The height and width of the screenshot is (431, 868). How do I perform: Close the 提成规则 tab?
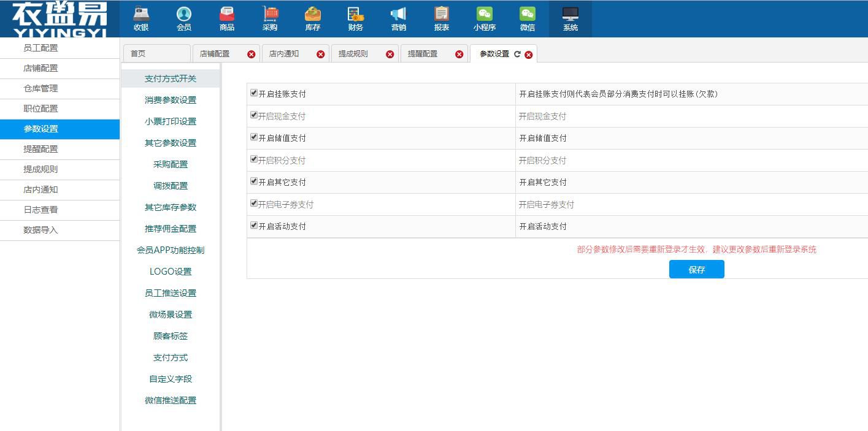[x=389, y=54]
